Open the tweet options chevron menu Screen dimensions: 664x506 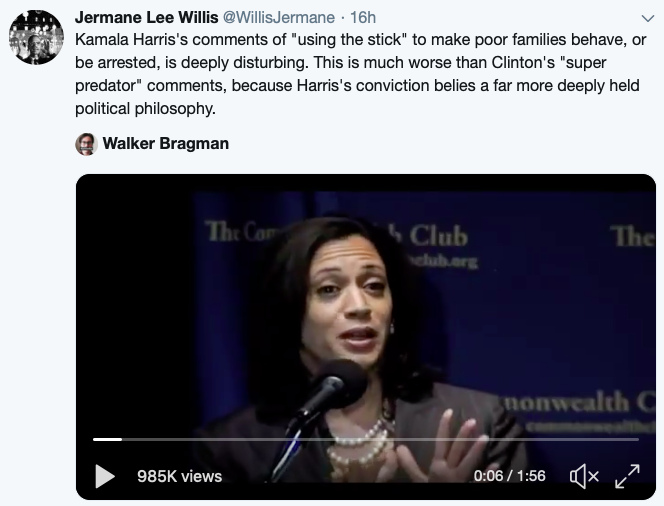(x=647, y=18)
